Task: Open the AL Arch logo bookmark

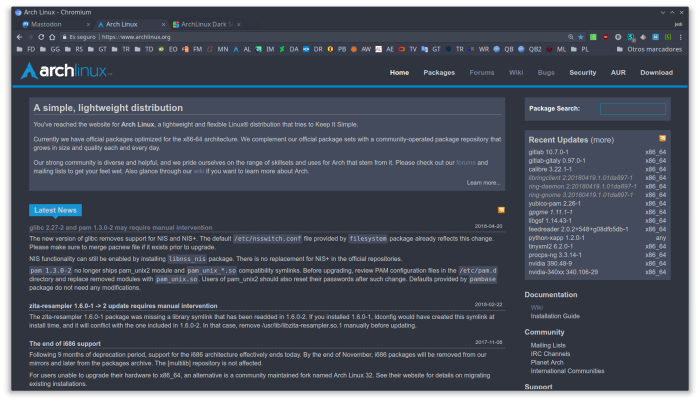Action: point(242,50)
